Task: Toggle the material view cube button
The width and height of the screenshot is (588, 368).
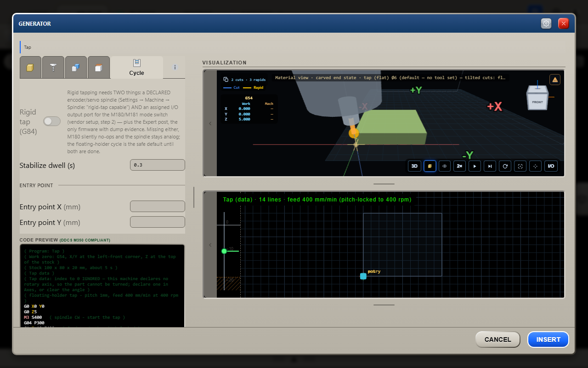Action: [x=430, y=166]
